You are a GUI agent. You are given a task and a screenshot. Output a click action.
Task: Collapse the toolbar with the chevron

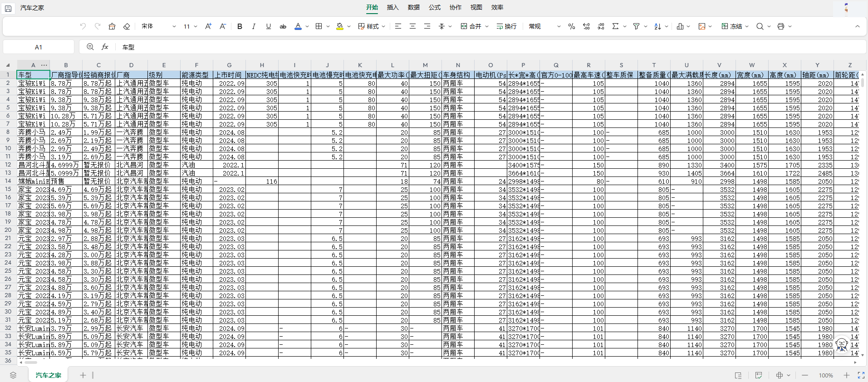click(x=858, y=26)
